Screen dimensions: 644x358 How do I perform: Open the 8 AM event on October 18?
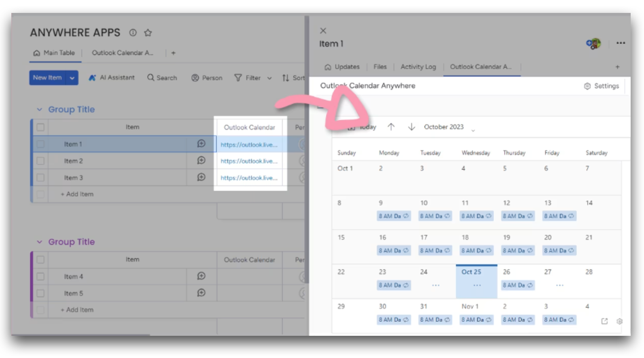coord(476,251)
